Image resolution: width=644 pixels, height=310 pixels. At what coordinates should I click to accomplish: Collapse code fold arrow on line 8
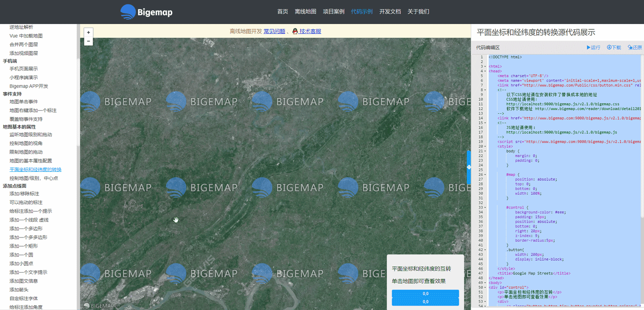coord(485,90)
